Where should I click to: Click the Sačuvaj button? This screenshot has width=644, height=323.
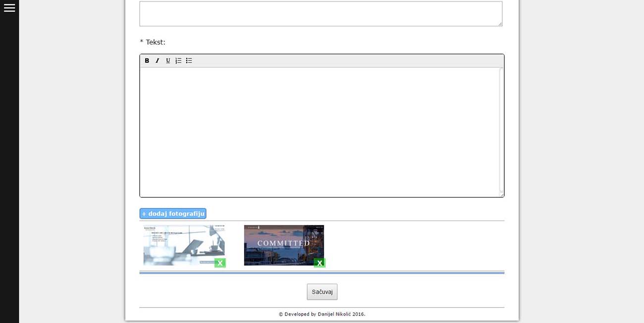click(322, 292)
